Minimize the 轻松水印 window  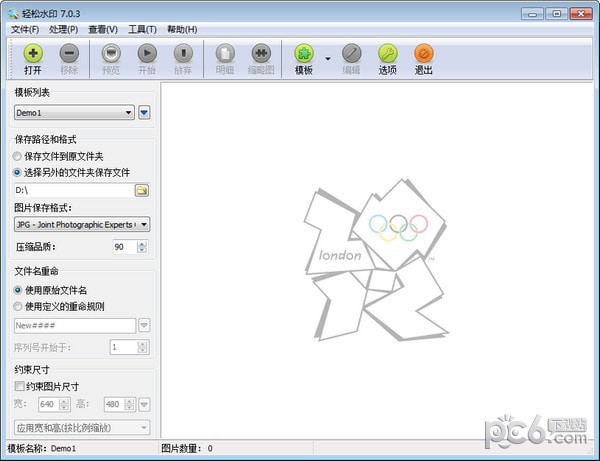tap(532, 14)
